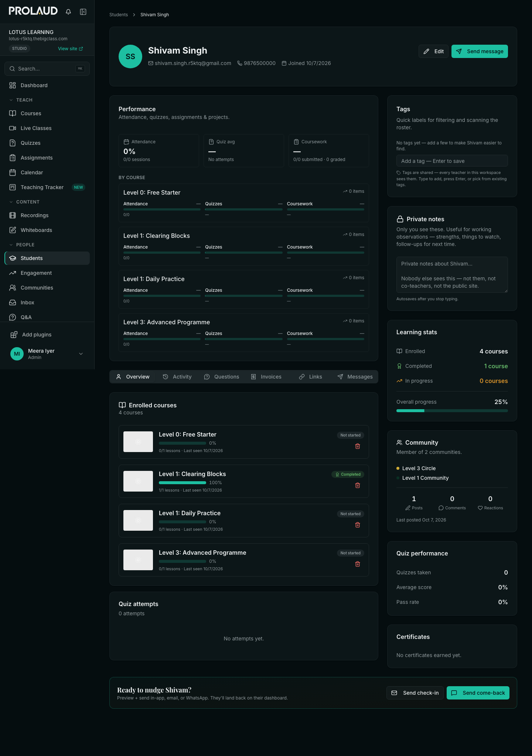
Task: Open the notifications bell
Action: (x=68, y=12)
